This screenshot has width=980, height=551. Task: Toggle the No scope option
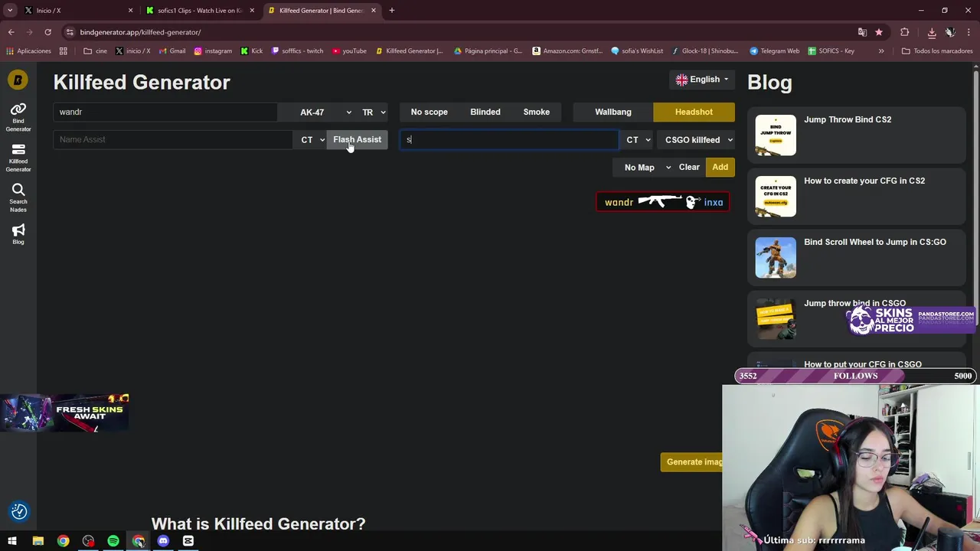[429, 112]
